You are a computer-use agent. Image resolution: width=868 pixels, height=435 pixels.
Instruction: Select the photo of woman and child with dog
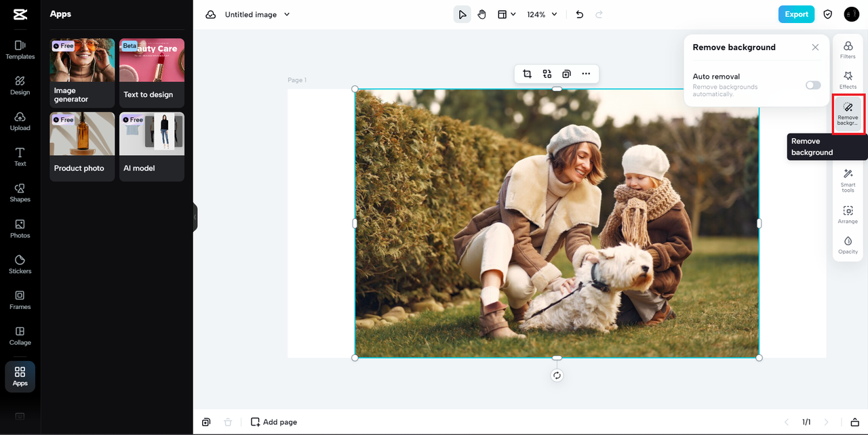[557, 223]
